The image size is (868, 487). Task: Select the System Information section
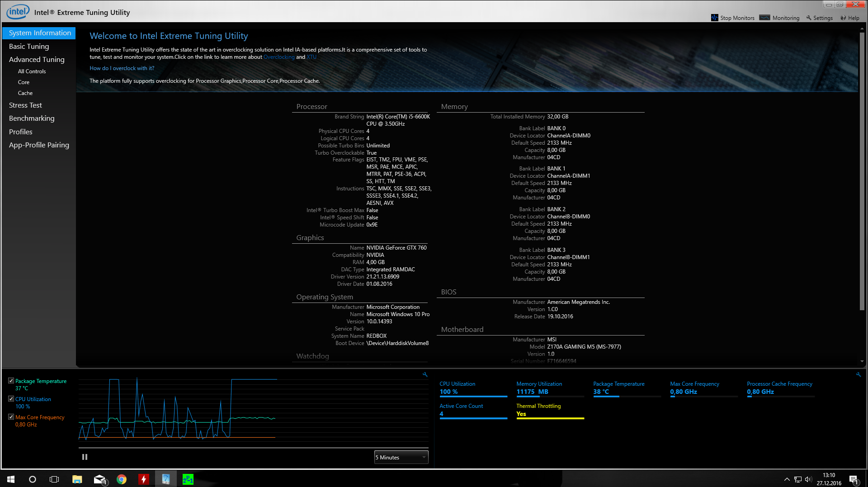(x=39, y=33)
